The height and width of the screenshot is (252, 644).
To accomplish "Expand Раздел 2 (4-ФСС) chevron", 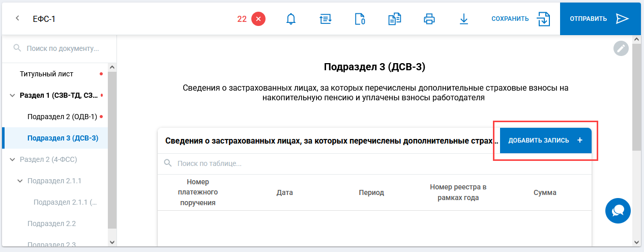I will pos(12,159).
